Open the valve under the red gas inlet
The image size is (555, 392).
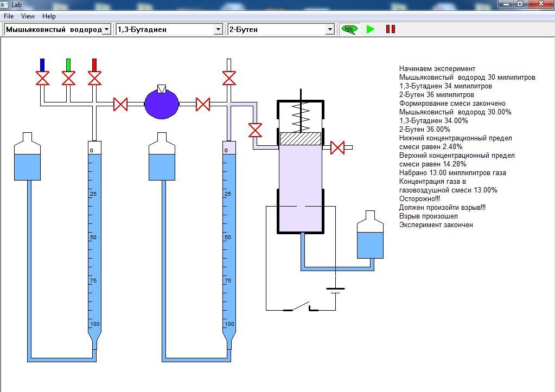[94, 78]
